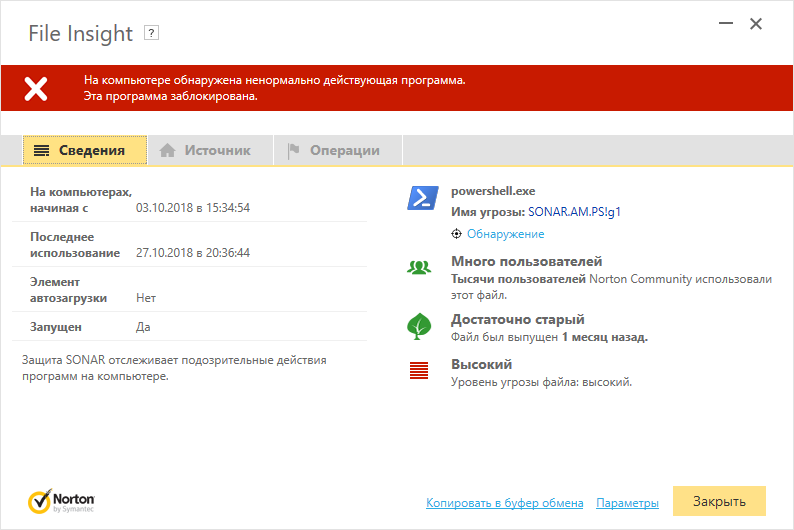The image size is (794, 530).
Task: Click the File Insight window title
Action: tap(81, 33)
